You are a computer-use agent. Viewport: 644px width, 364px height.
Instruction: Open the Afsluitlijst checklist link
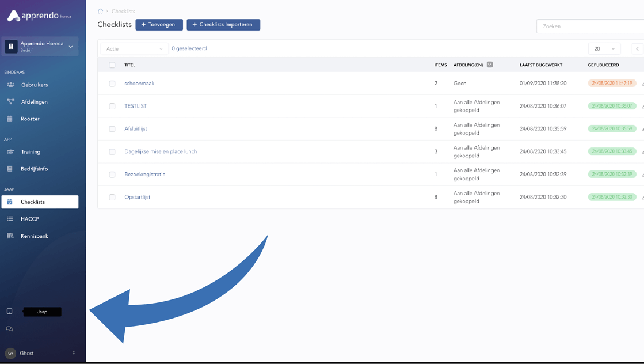point(136,128)
